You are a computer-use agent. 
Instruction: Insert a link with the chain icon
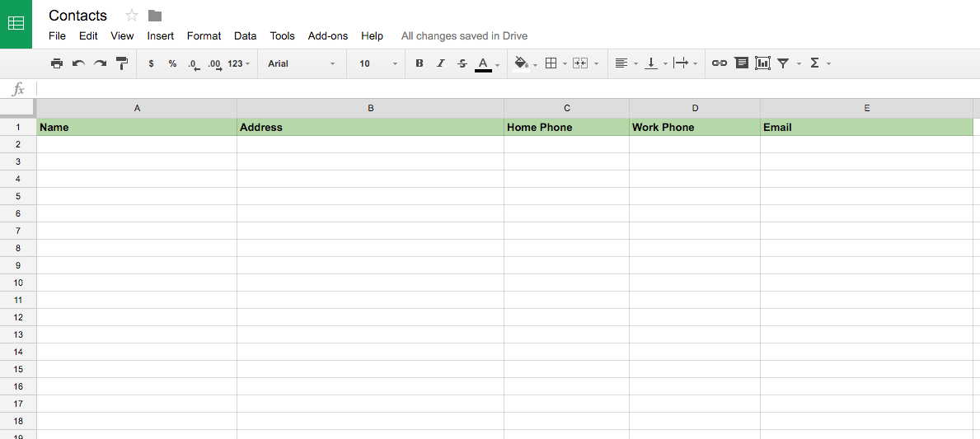click(x=720, y=63)
